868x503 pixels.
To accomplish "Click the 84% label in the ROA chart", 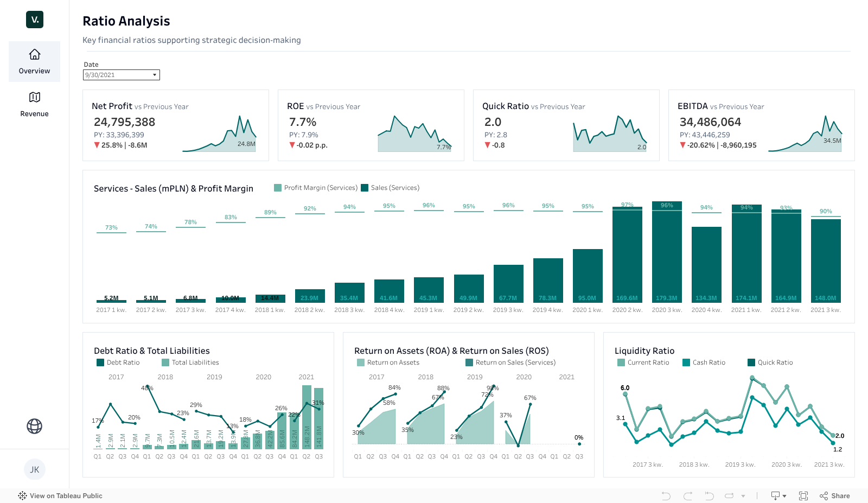I will [x=394, y=387].
